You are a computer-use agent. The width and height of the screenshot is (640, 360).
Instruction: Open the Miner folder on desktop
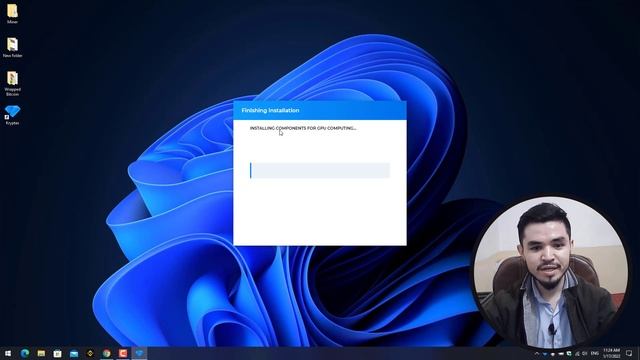pyautogui.click(x=12, y=13)
